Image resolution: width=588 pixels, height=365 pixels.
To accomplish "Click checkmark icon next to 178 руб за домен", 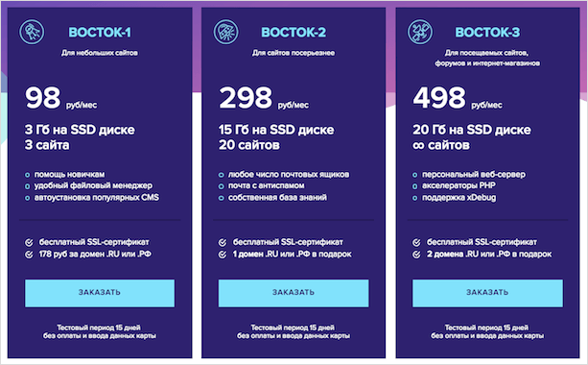I will (29, 255).
